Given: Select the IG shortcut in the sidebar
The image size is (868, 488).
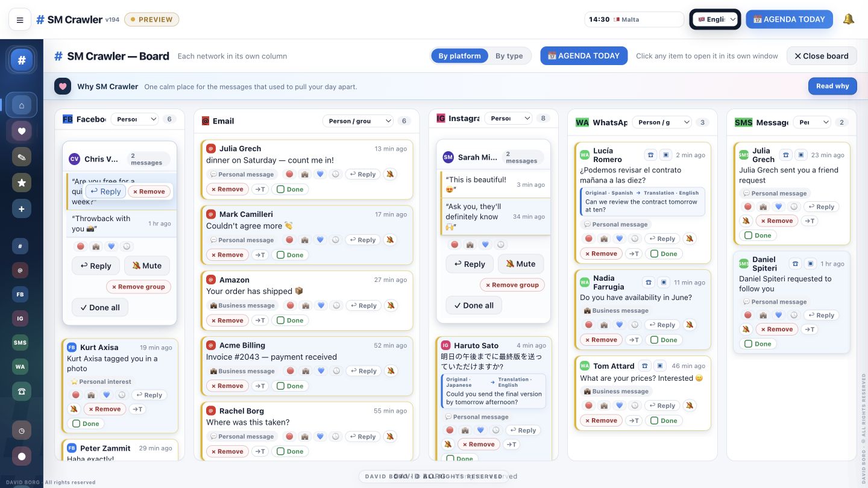Looking at the screenshot, I should coord(20,319).
